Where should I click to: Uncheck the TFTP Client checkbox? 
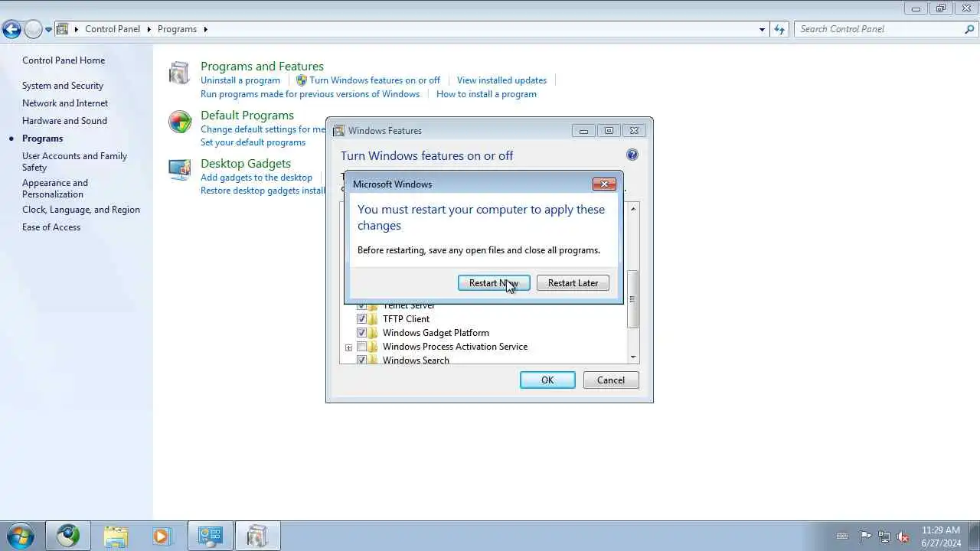(x=361, y=319)
